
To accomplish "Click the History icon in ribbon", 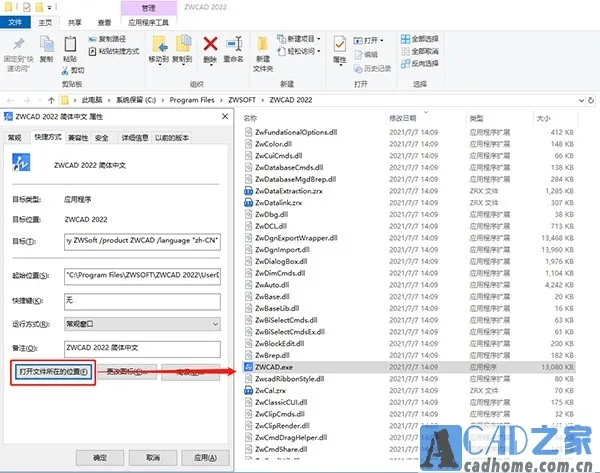I will 358,69.
